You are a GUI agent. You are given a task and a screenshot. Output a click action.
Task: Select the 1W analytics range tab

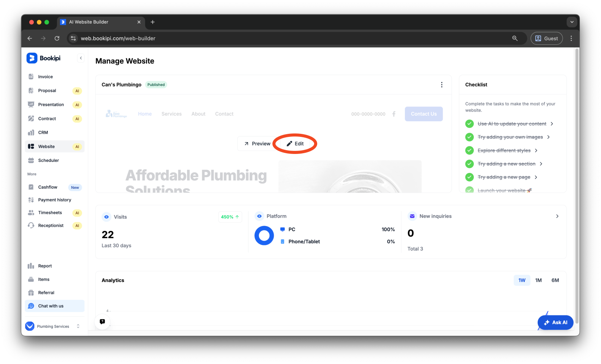pyautogui.click(x=522, y=280)
